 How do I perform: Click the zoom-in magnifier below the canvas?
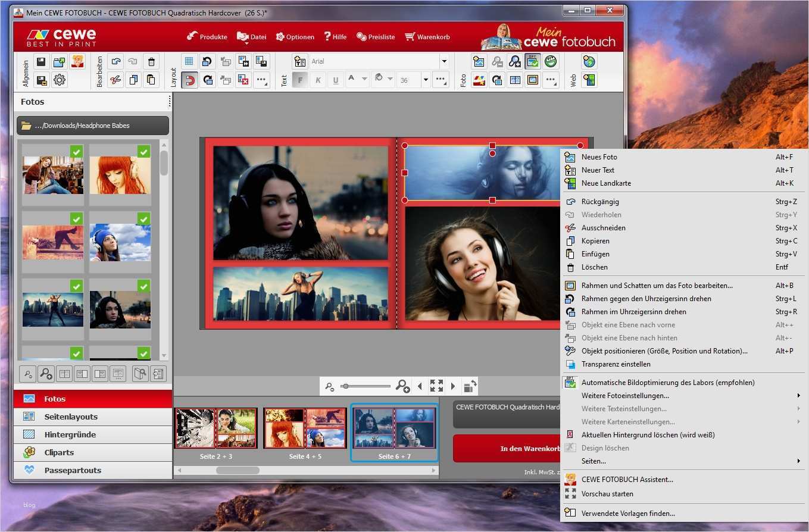(402, 386)
